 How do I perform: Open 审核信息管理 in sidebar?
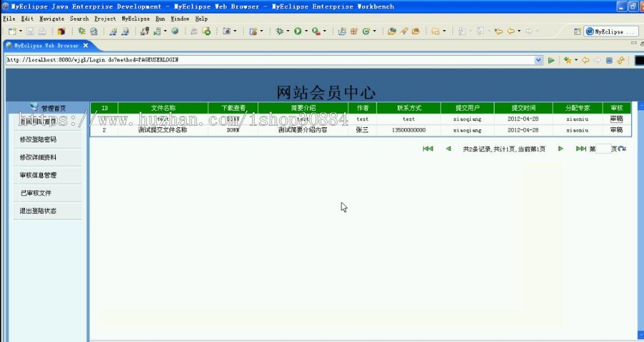(38, 175)
